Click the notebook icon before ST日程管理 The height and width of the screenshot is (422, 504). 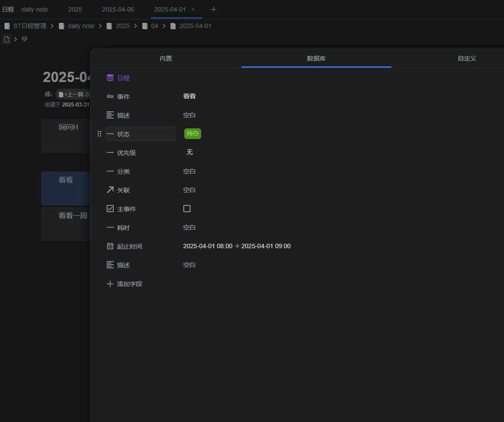tap(7, 26)
